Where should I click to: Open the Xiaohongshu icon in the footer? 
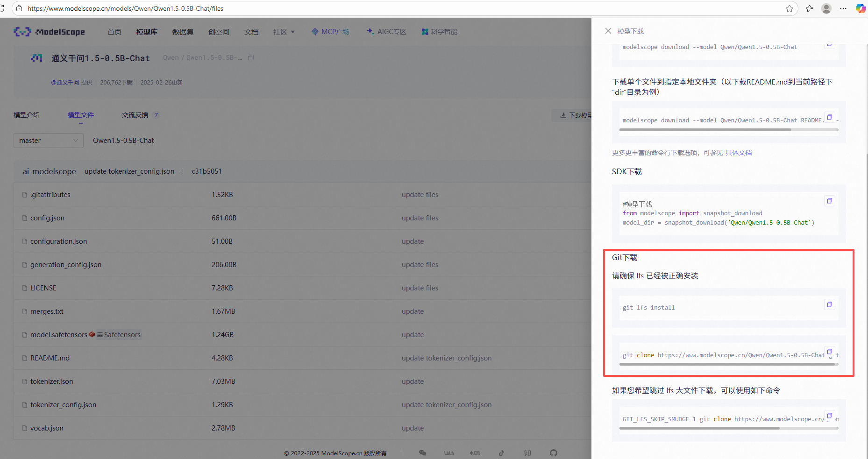(475, 453)
